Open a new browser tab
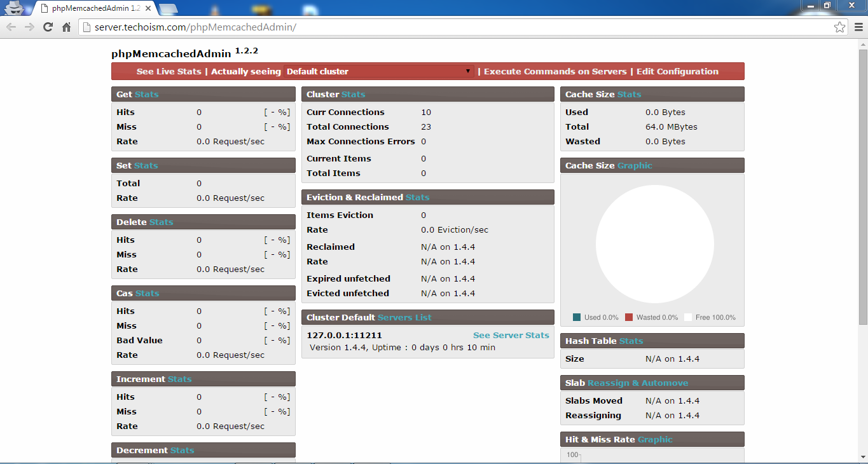This screenshot has width=868, height=464. point(168,9)
